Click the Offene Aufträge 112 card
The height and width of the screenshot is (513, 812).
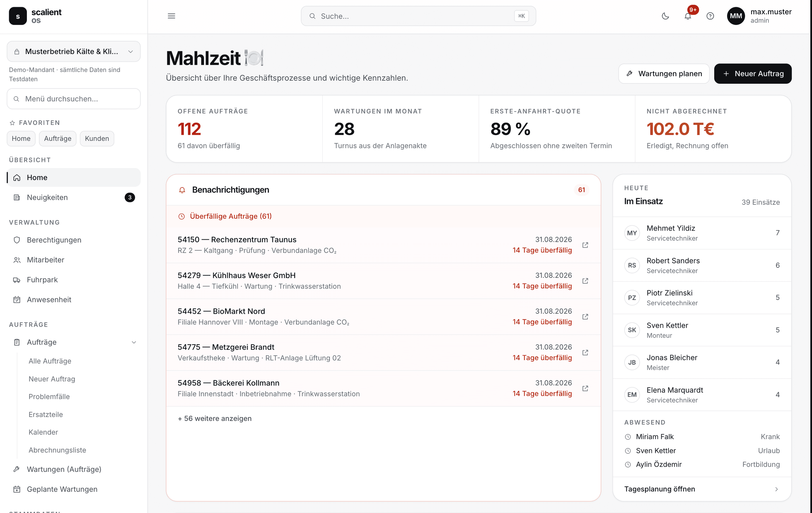(244, 129)
